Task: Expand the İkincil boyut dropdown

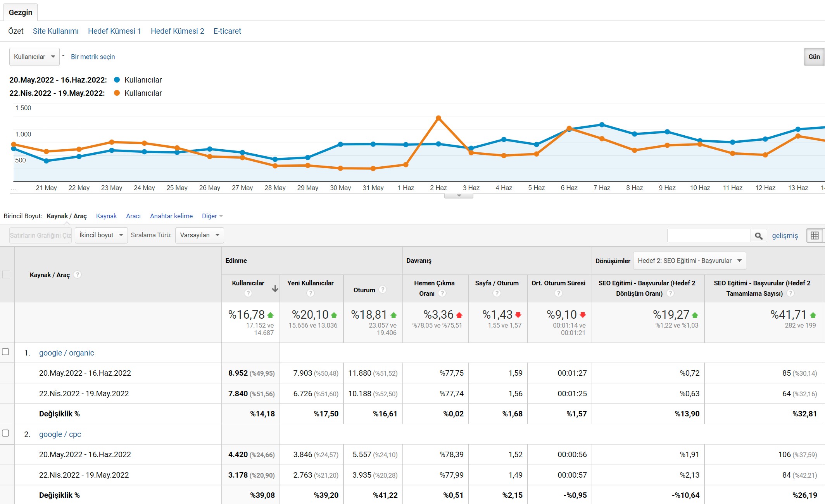Action: coord(101,235)
